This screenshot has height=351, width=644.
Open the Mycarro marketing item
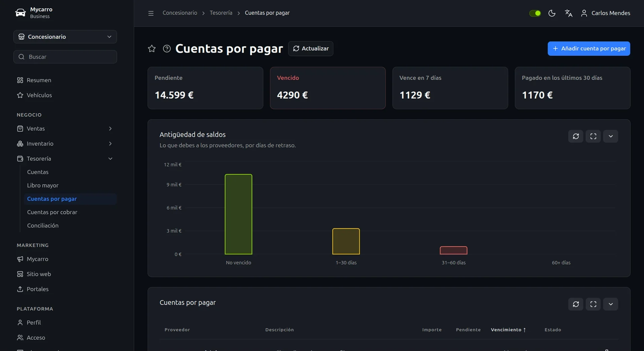65,259
